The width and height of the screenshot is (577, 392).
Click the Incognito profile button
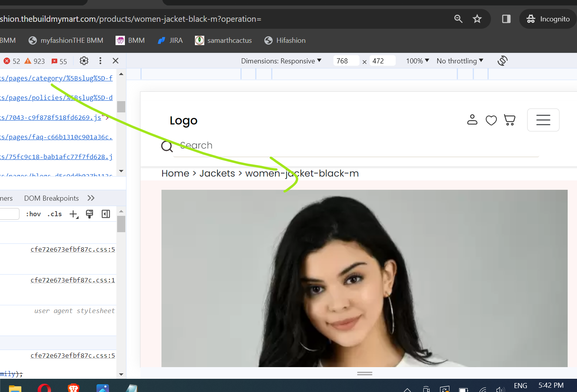pyautogui.click(x=548, y=19)
